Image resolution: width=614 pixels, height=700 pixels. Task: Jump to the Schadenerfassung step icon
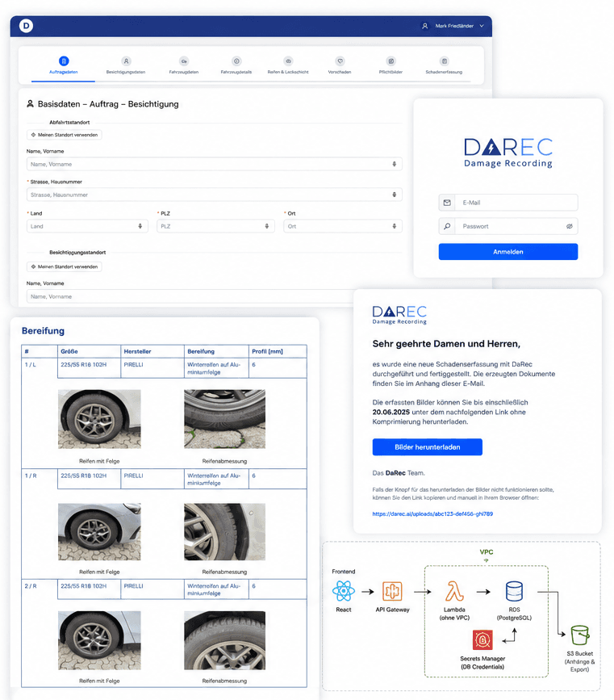pyautogui.click(x=444, y=61)
